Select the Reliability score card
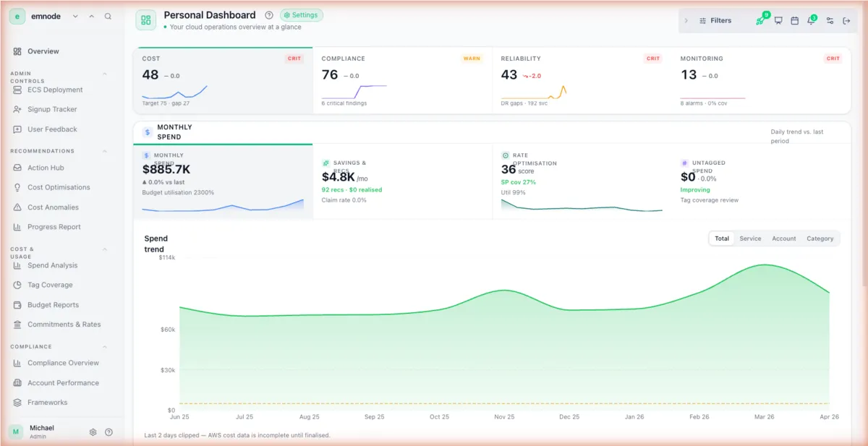 click(582, 80)
